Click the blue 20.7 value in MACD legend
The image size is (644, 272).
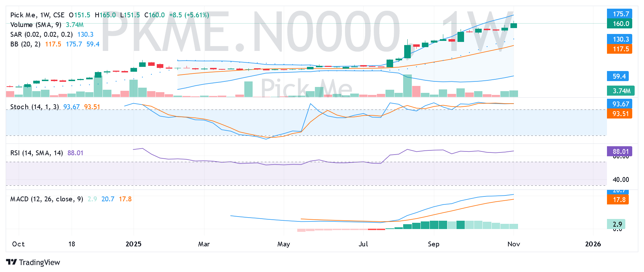(x=108, y=199)
